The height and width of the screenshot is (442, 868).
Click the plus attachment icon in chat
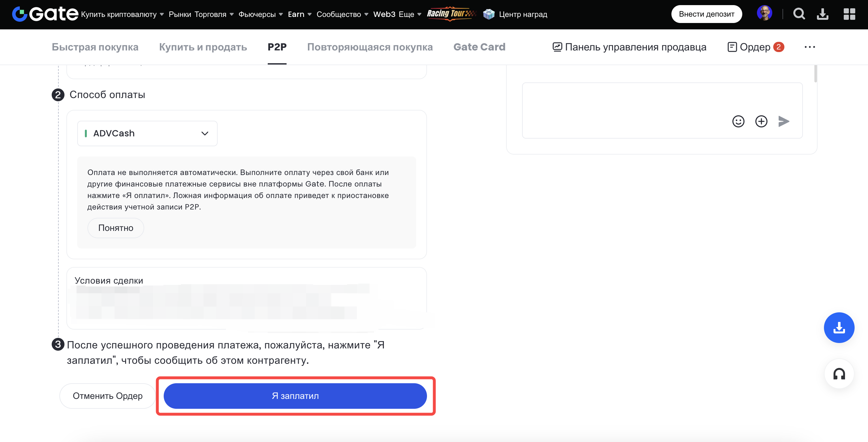(761, 121)
